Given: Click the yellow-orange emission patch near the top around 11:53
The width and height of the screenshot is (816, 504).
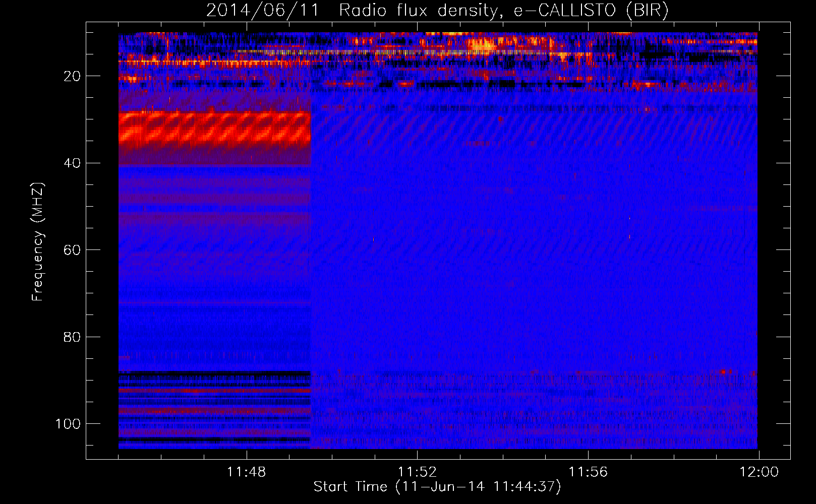Looking at the screenshot, I should pyautogui.click(x=483, y=45).
